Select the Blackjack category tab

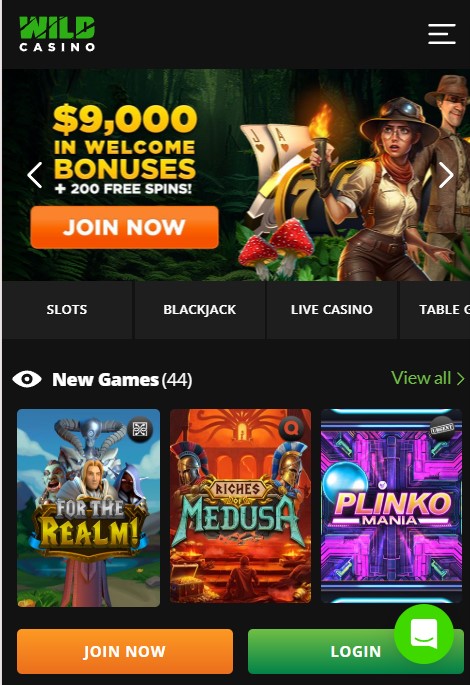(200, 310)
